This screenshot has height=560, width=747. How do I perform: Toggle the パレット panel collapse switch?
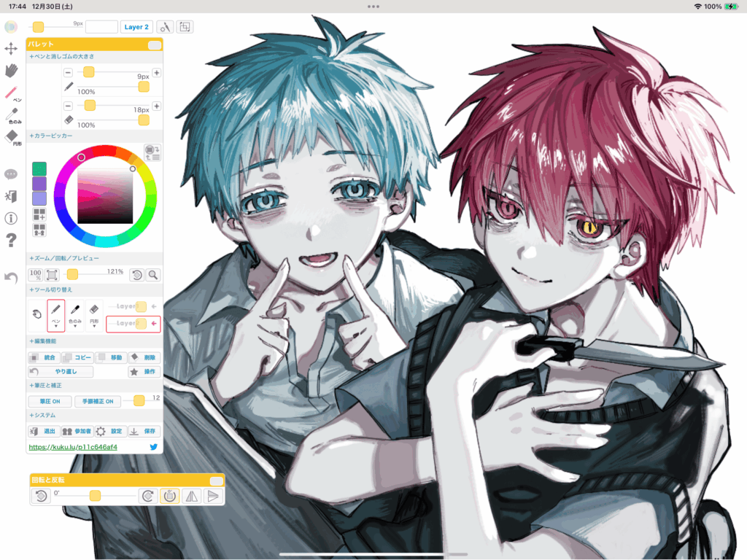point(154,45)
